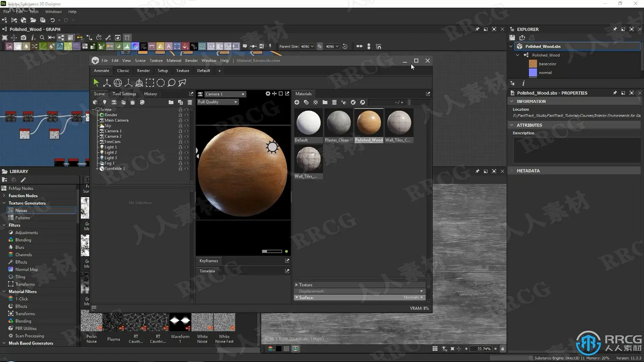The image size is (644, 362).
Task: Open Full Quality render dropdown
Action: point(218,102)
